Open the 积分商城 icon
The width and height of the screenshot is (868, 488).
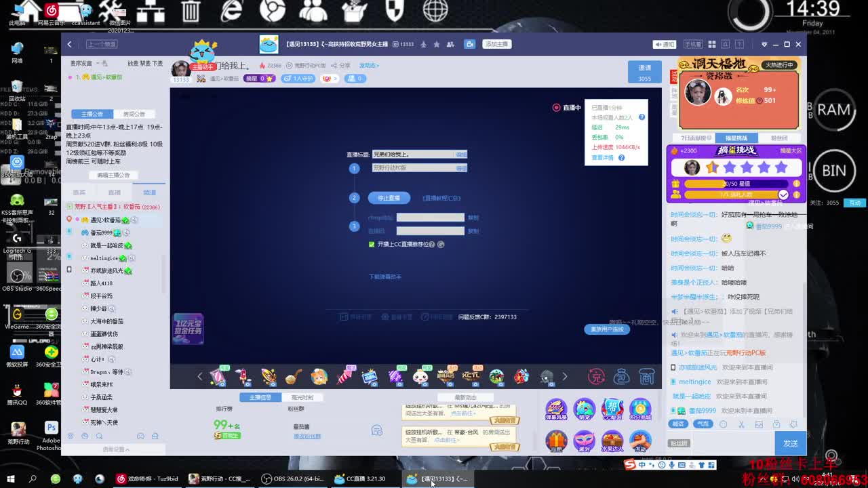639,409
